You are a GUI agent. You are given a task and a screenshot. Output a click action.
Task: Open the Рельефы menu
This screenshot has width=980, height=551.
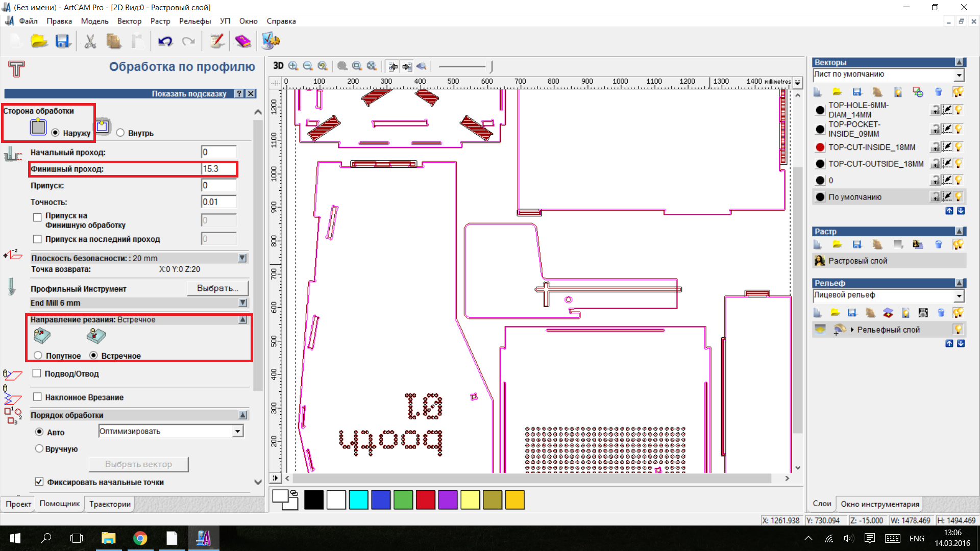pos(195,21)
